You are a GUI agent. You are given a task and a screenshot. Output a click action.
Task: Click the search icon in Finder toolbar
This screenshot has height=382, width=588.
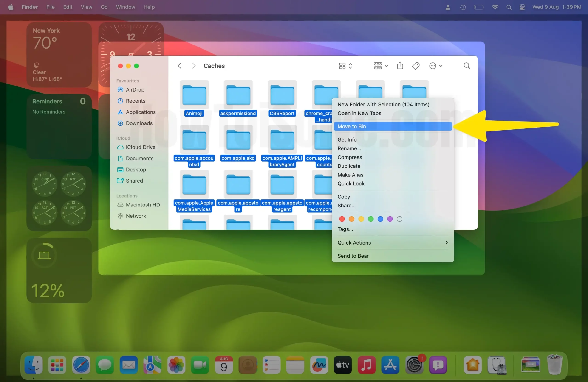point(467,66)
